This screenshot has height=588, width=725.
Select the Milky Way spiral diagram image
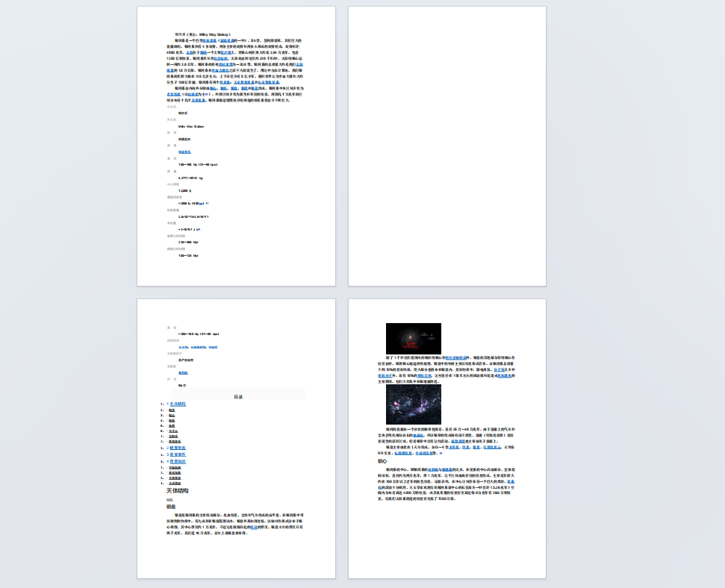point(414,339)
